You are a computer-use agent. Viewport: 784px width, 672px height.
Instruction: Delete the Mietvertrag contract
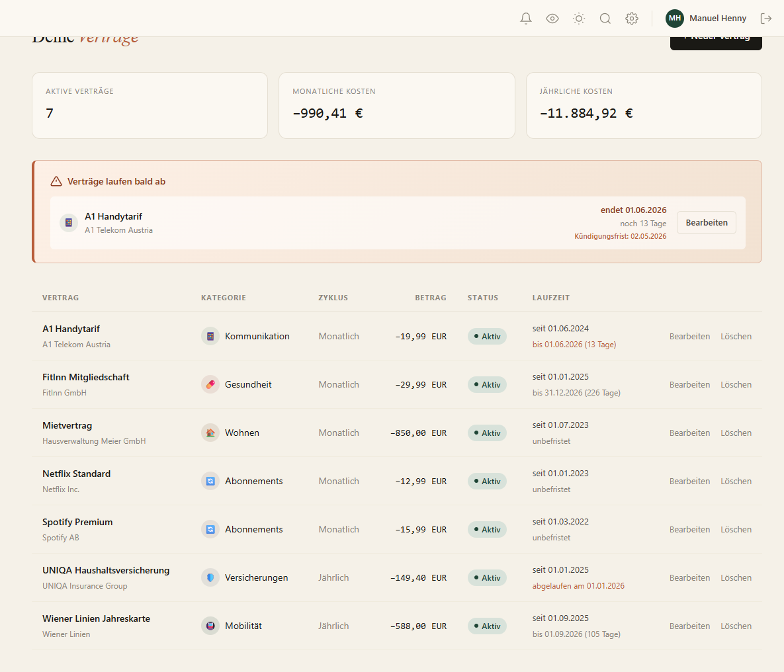736,433
